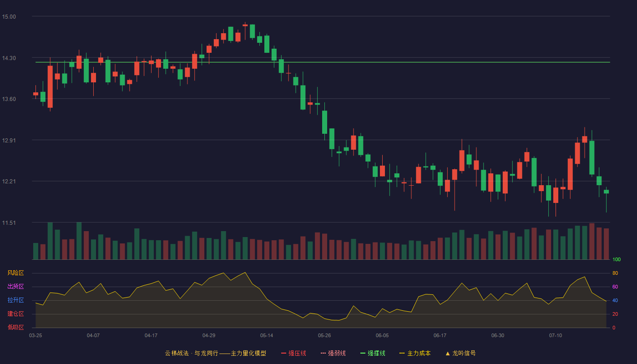Click the yellow dashed 主力成本 legend icon
The width and height of the screenshot is (637, 364).
click(402, 353)
